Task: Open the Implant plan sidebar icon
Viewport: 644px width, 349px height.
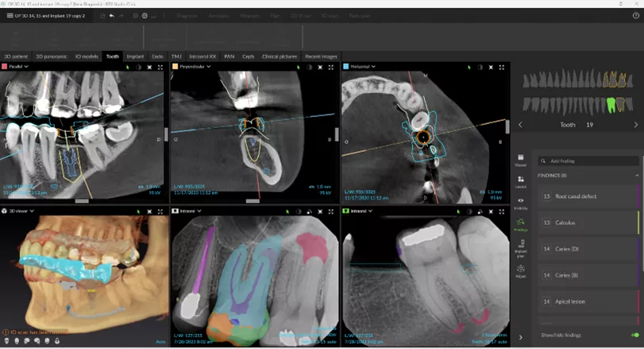Action: point(521,248)
